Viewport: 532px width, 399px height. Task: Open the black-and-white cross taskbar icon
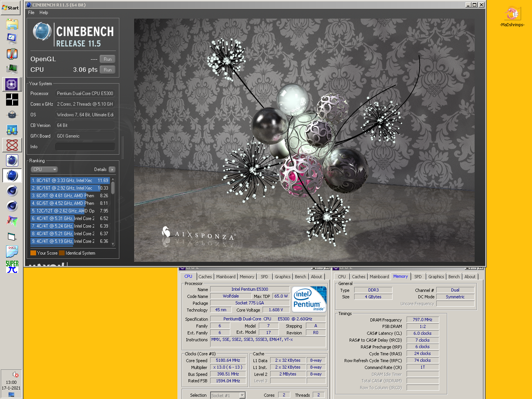coord(12,100)
